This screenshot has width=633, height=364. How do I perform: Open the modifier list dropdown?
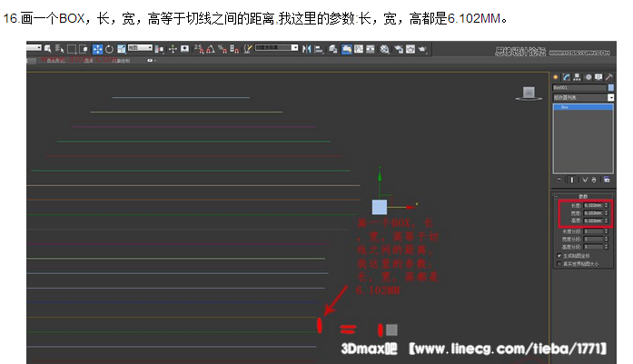pos(583,96)
